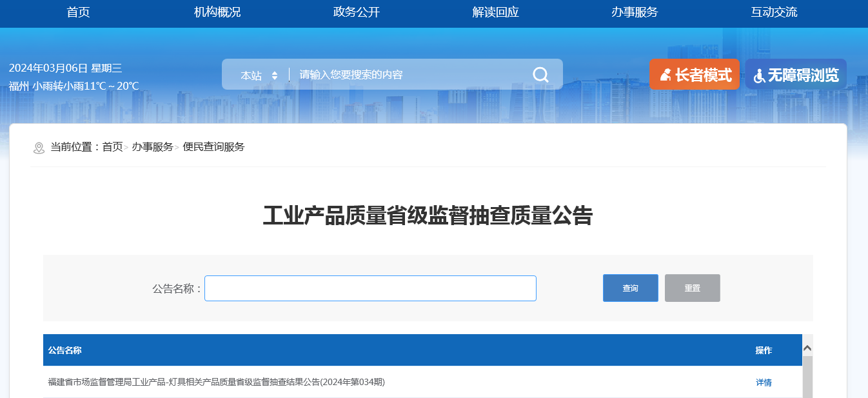Open the 本站 search scope dropdown
868x398 pixels.
pyautogui.click(x=259, y=75)
